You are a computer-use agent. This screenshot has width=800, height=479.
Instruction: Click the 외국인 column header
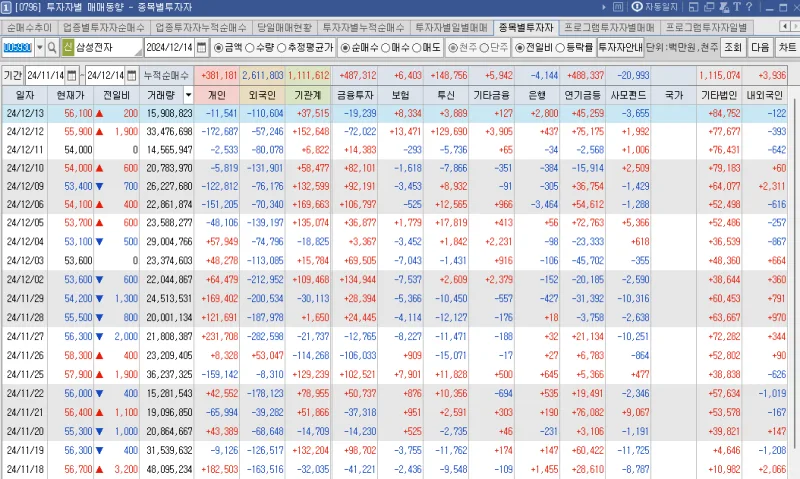point(262,95)
